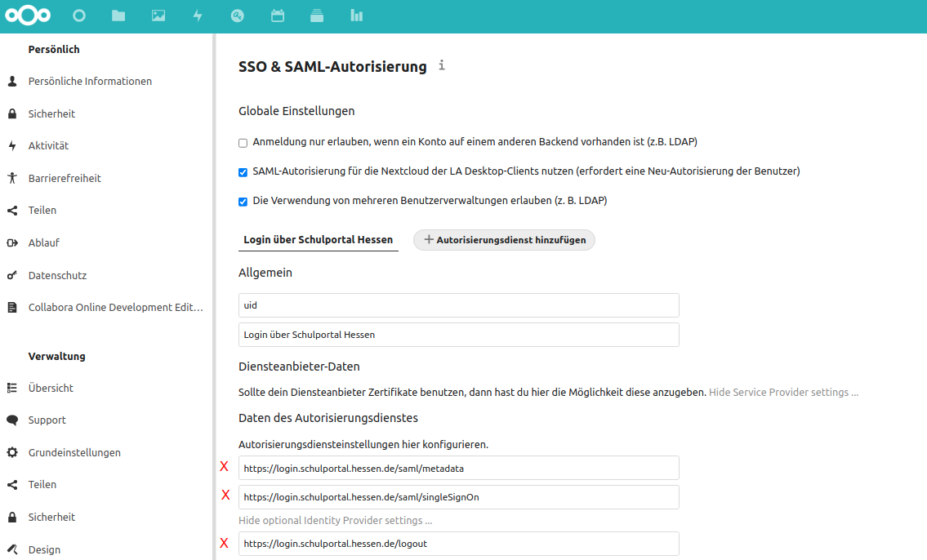Open the key-in-circle app icon
Viewport: 927px width, 560px height.
(238, 16)
